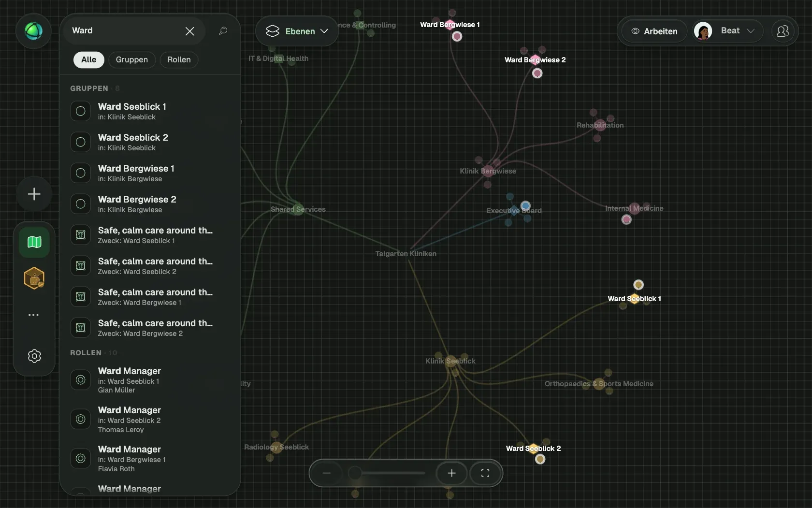Toggle the Arbeiten view mode
Viewport: 812px width, 508px height.
click(654, 31)
